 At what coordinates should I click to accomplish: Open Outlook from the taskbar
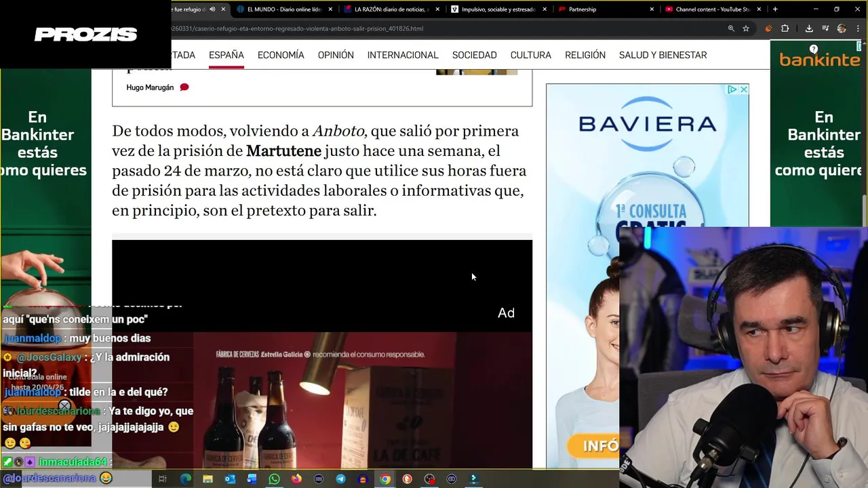point(230,479)
